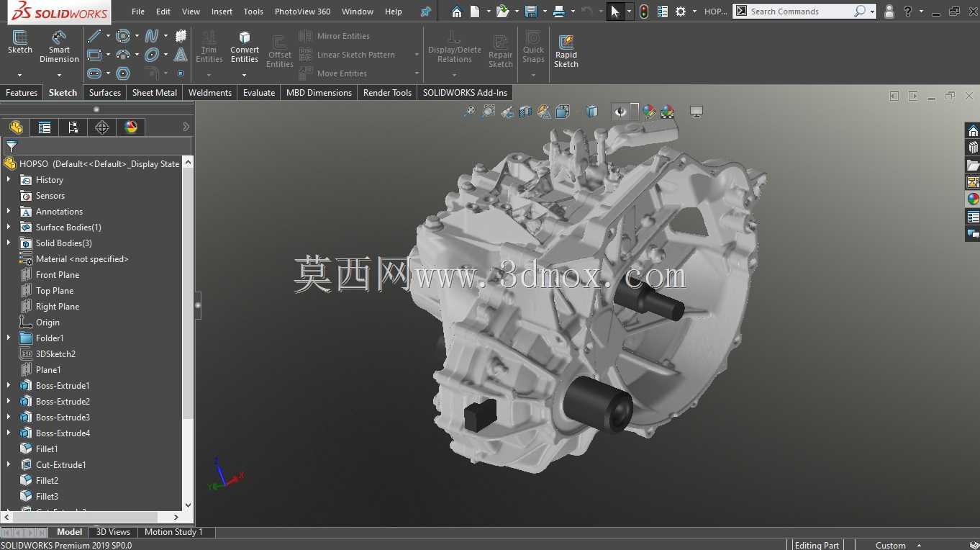The height and width of the screenshot is (550, 980).
Task: Toggle the menu bar pin
Action: click(426, 12)
